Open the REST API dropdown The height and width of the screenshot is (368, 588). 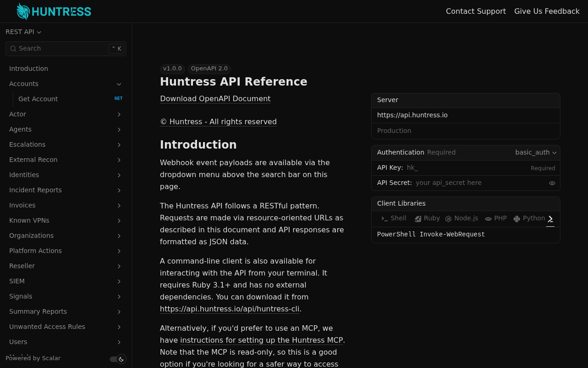(x=23, y=32)
